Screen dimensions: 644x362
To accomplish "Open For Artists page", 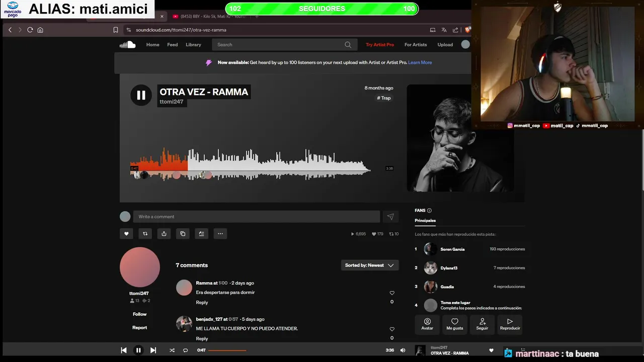I will (x=416, y=45).
